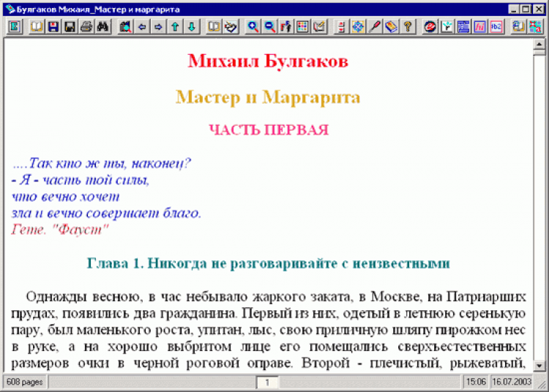The height and width of the screenshot is (392, 549).
Task: Click the blue text-lines format icon
Action: [x=463, y=26]
